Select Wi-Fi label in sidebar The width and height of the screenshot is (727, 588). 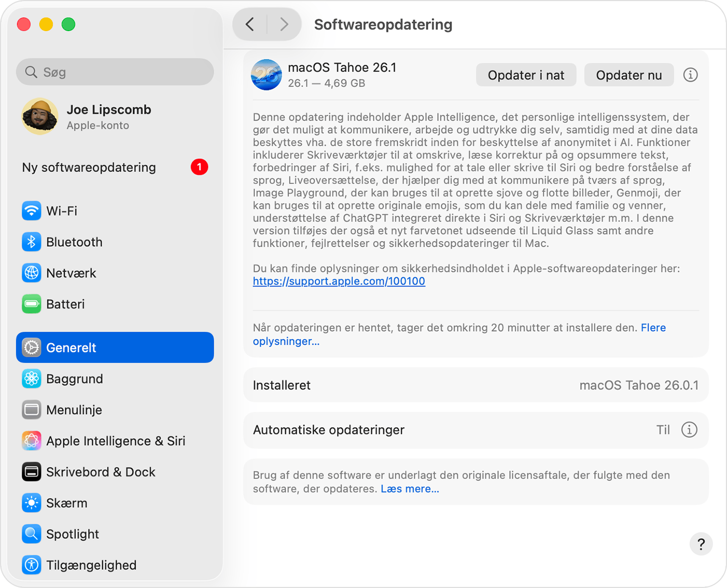[62, 211]
